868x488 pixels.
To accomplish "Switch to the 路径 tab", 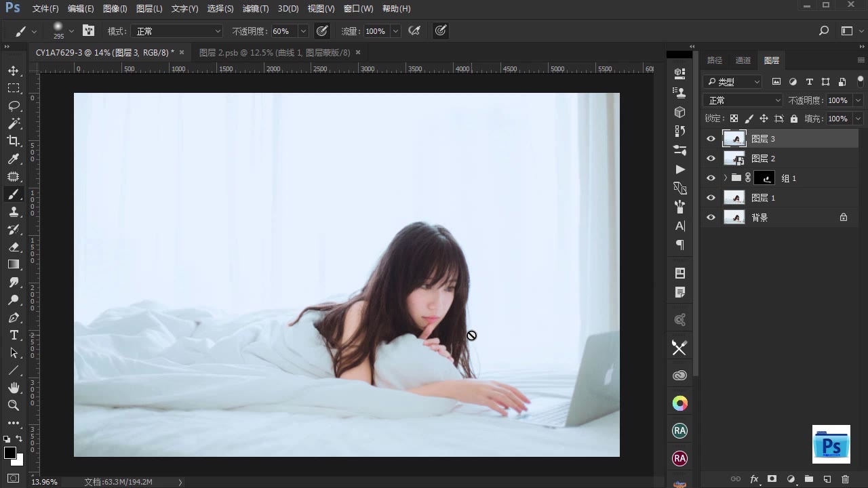I will coord(715,60).
